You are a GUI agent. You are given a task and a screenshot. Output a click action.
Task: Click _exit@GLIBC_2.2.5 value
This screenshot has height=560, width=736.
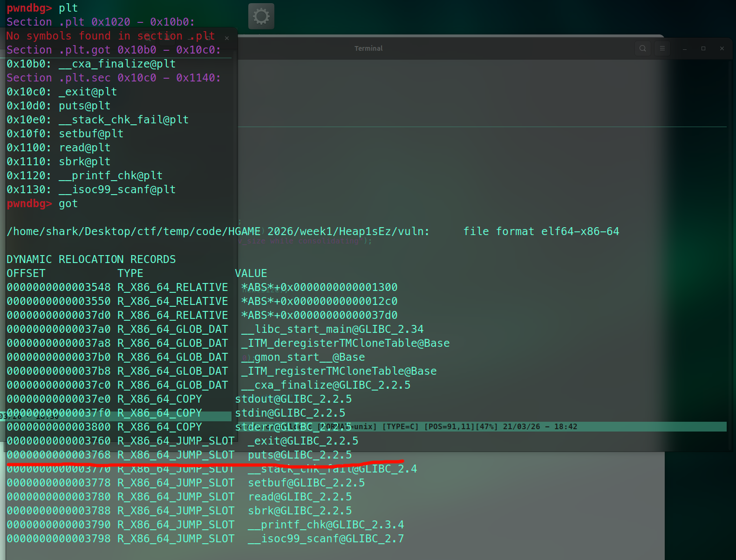pos(303,441)
